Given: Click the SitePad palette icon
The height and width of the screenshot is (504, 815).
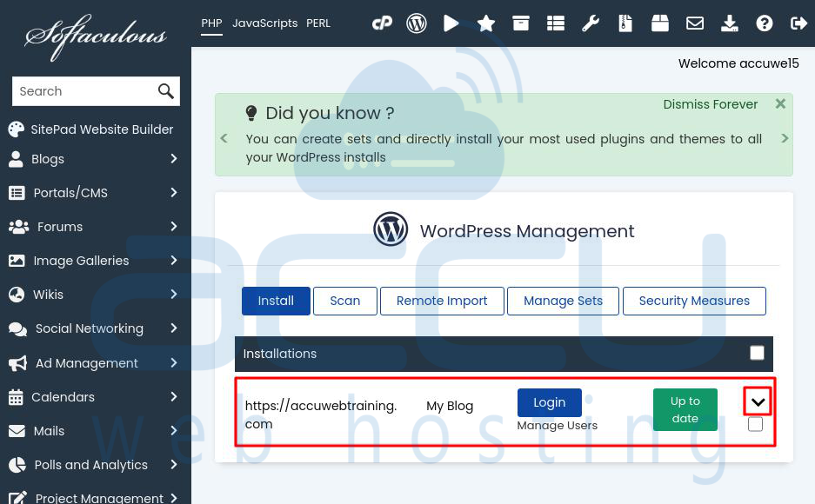Looking at the screenshot, I should [x=17, y=129].
